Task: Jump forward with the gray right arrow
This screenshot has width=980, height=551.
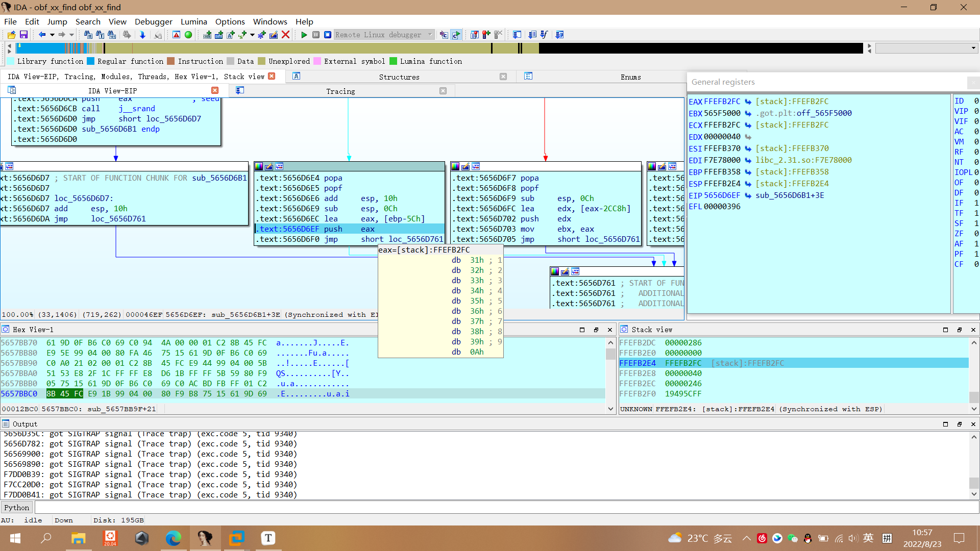Action: click(x=62, y=35)
